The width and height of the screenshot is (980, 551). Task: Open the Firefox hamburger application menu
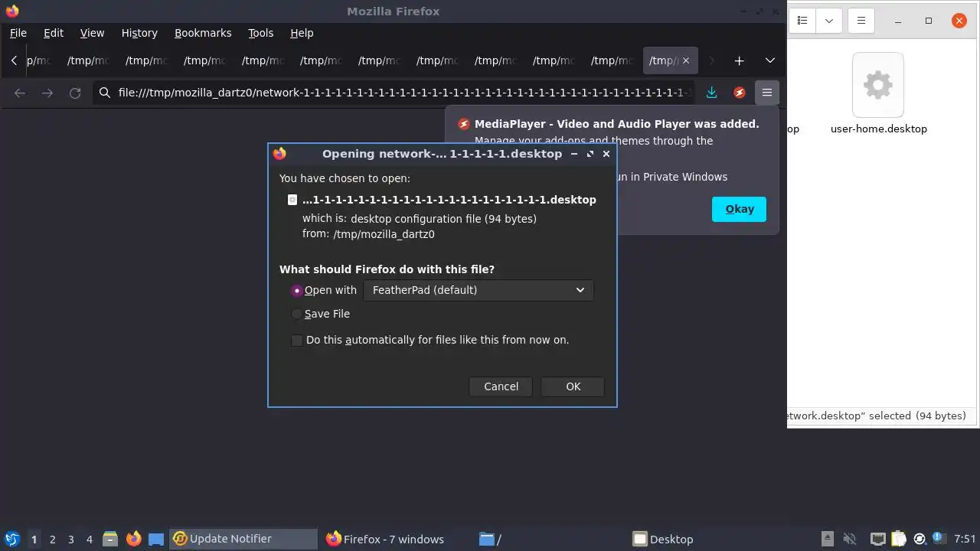coord(766,93)
